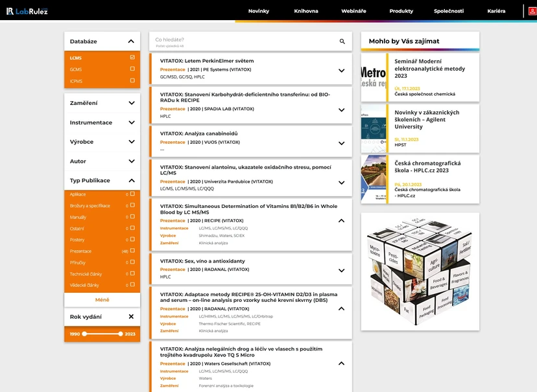Expand the Letem PerkinElmer světem result
The width and height of the screenshot is (537, 392).
[341, 69]
